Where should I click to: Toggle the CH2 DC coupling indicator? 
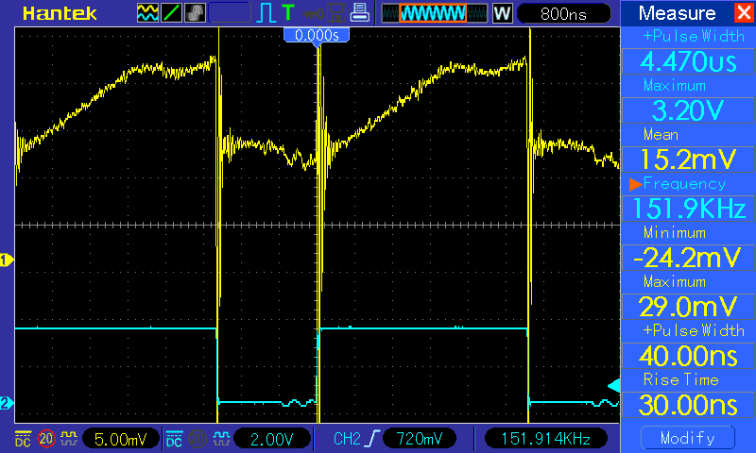pyautogui.click(x=174, y=439)
